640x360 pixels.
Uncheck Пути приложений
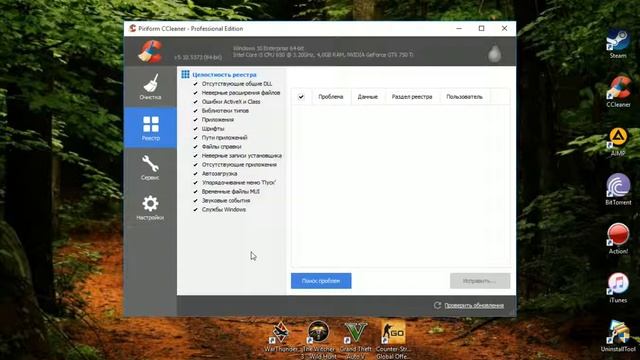point(196,138)
